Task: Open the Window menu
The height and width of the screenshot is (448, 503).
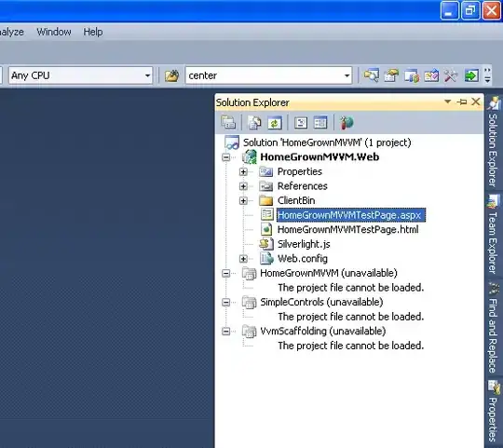Action: [x=54, y=32]
